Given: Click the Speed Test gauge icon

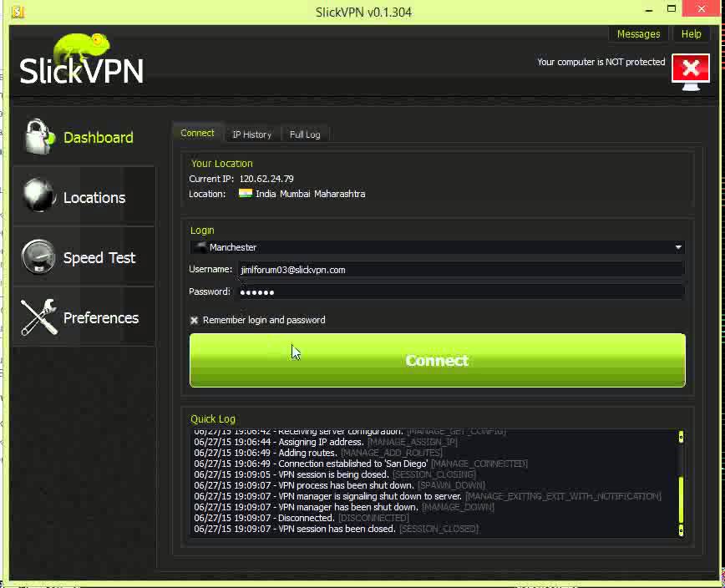Looking at the screenshot, I should [x=38, y=256].
